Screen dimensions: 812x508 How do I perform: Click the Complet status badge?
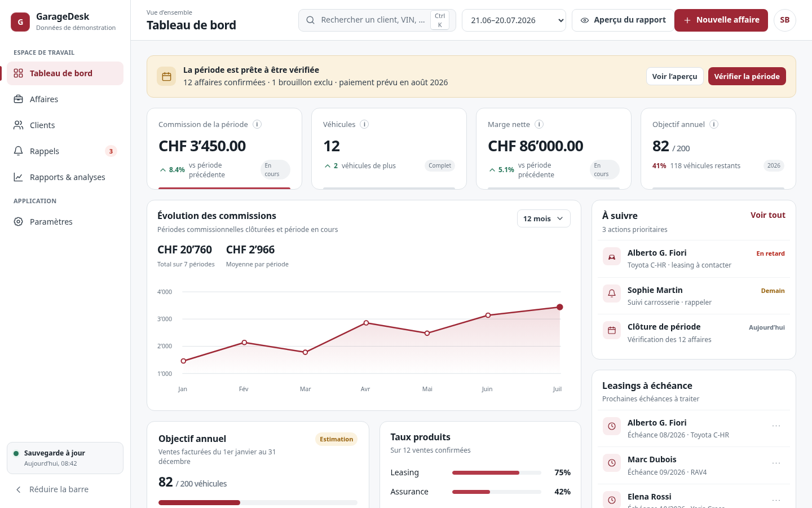pos(440,165)
